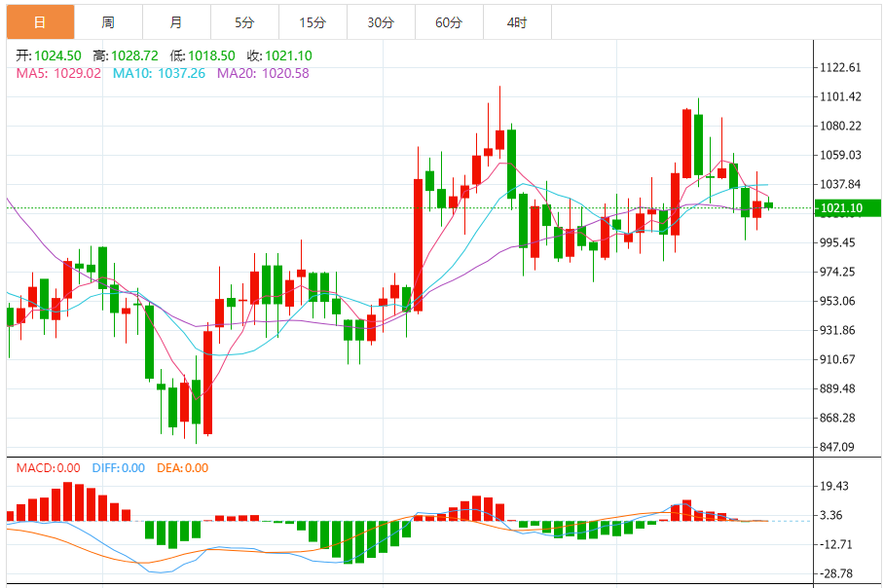
Task: Click the MACD:0.00 indicator label
Action: [x=49, y=468]
